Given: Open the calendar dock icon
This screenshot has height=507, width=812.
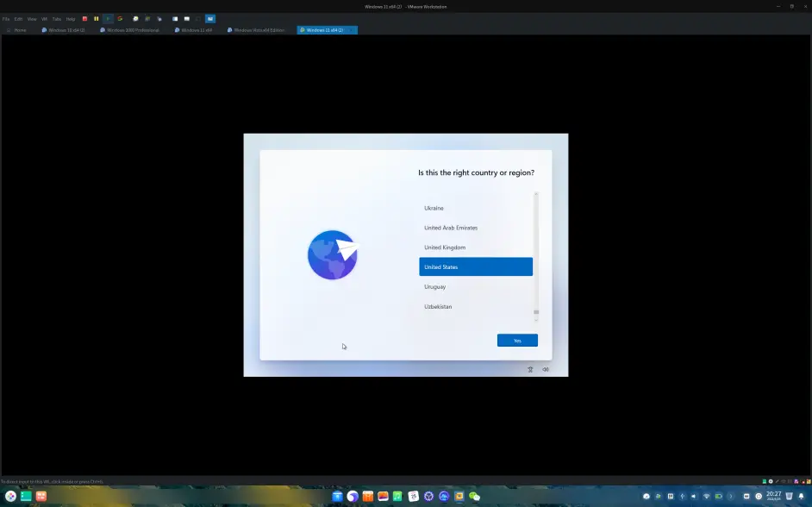Looking at the screenshot, I should pos(413,496).
